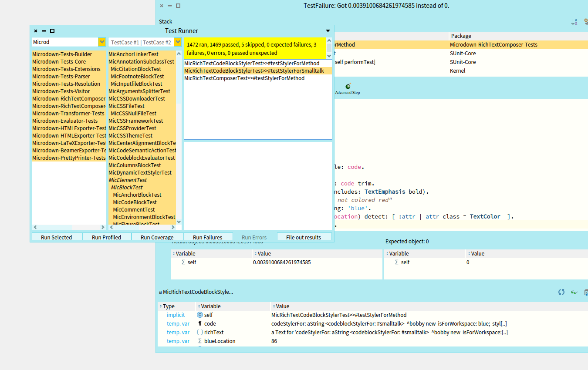Click right arrow of package list scrollbar
The height and width of the screenshot is (370, 588).
(103, 227)
